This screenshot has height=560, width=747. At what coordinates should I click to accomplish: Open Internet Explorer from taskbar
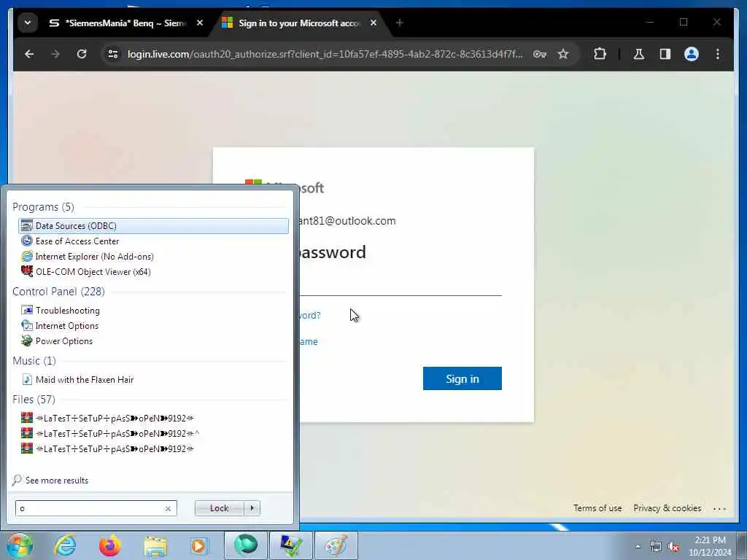tap(65, 545)
